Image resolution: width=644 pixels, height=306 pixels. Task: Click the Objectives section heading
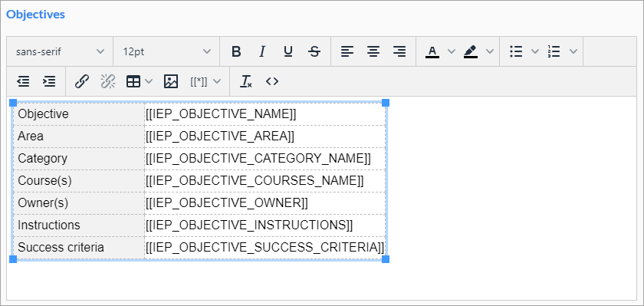pyautogui.click(x=35, y=15)
